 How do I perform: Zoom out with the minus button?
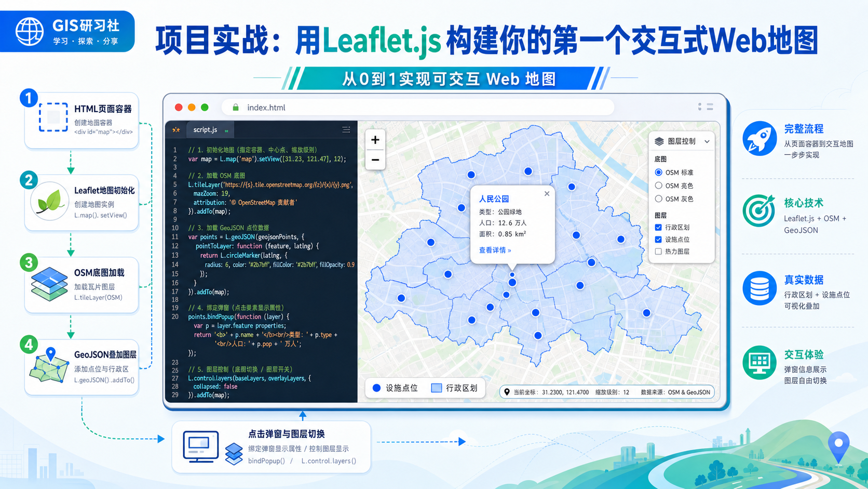[x=375, y=160]
